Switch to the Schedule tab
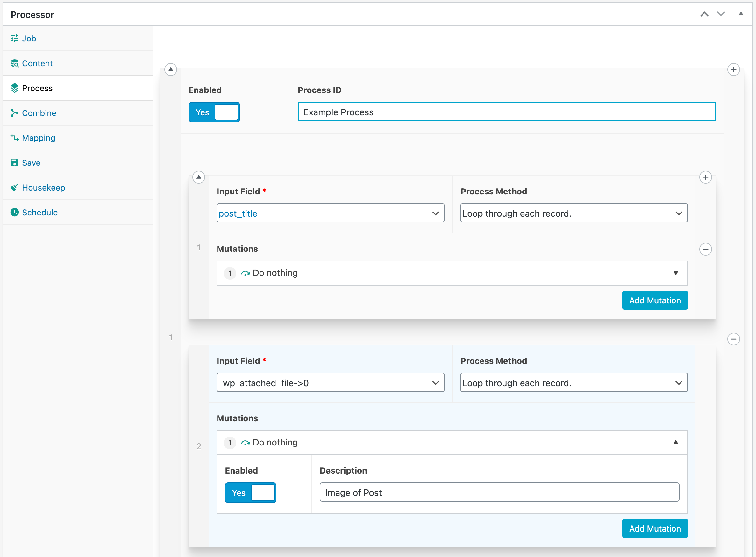Viewport: 756px width, 557px height. [78, 212]
